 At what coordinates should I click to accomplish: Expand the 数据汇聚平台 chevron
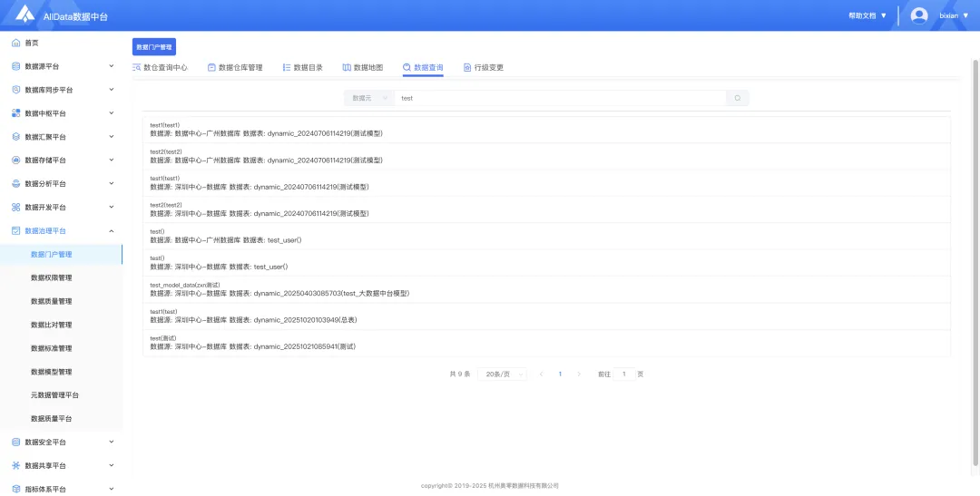click(x=112, y=136)
